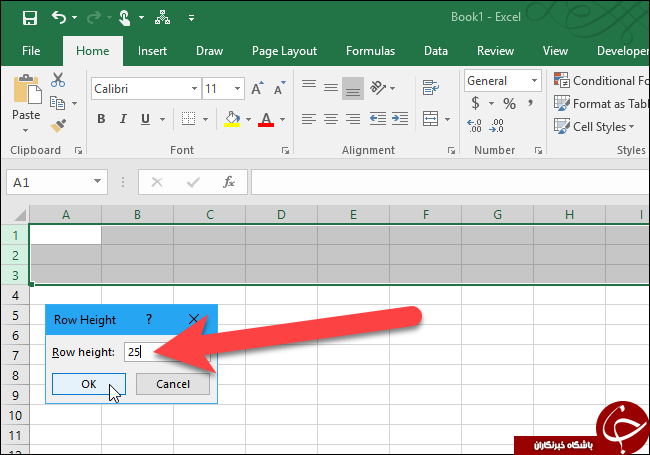This screenshot has width=650, height=455.
Task: Click Cancel in Row Height dialog
Action: (x=173, y=384)
